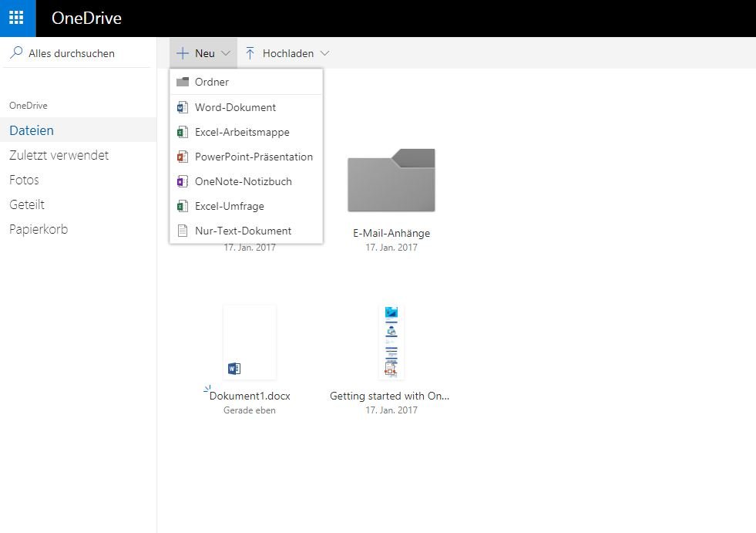
Task: Click the plus icon beside Neu
Action: point(182,53)
